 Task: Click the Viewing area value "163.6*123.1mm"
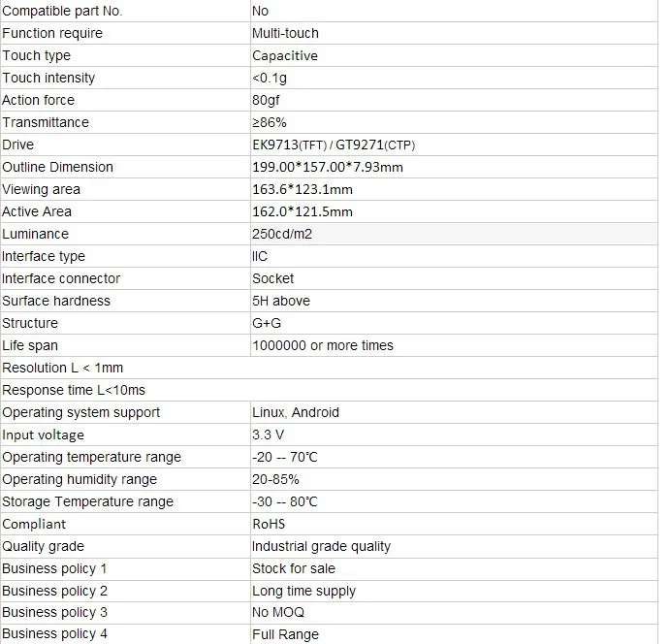[x=302, y=189]
